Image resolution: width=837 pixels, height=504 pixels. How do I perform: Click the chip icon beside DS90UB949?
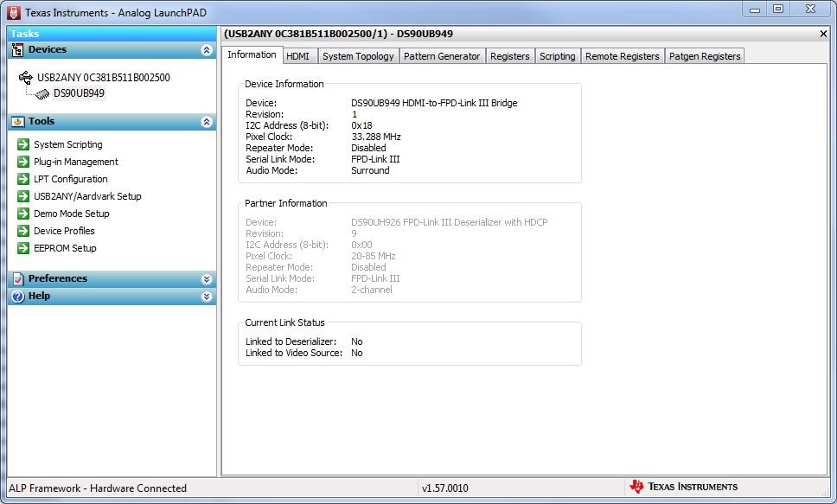42,94
